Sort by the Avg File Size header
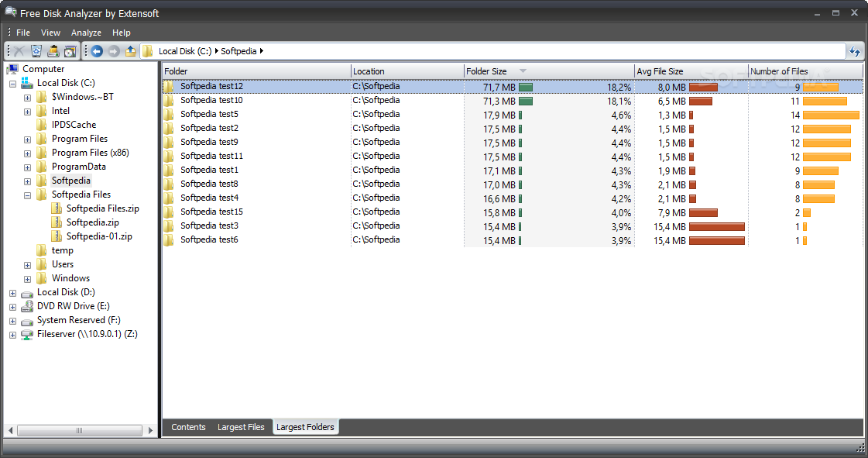The height and width of the screenshot is (458, 868). 691,71
